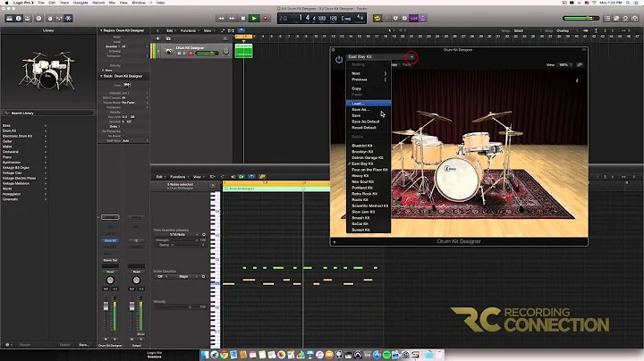The height and width of the screenshot is (361, 644).
Task: Open the List Editors button at top right
Action: 607,19
